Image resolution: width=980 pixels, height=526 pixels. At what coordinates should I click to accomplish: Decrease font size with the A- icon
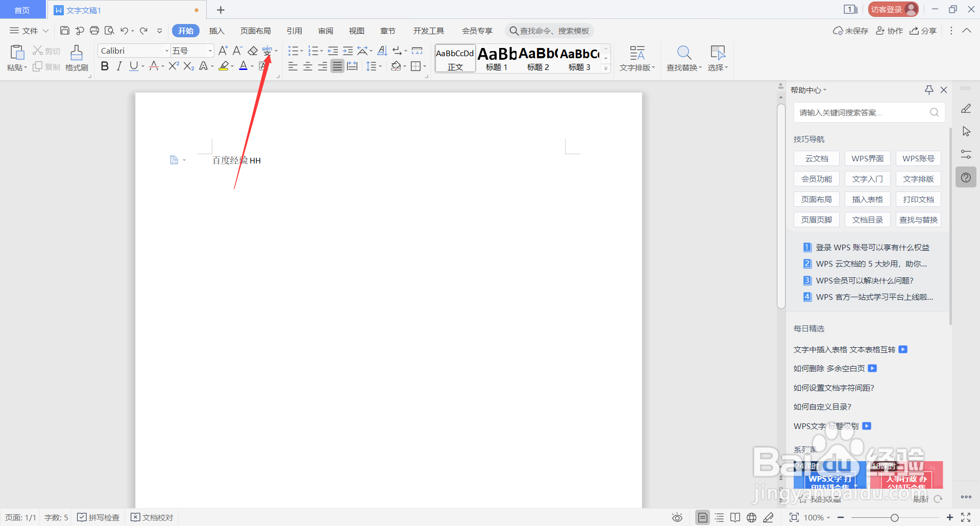point(237,51)
